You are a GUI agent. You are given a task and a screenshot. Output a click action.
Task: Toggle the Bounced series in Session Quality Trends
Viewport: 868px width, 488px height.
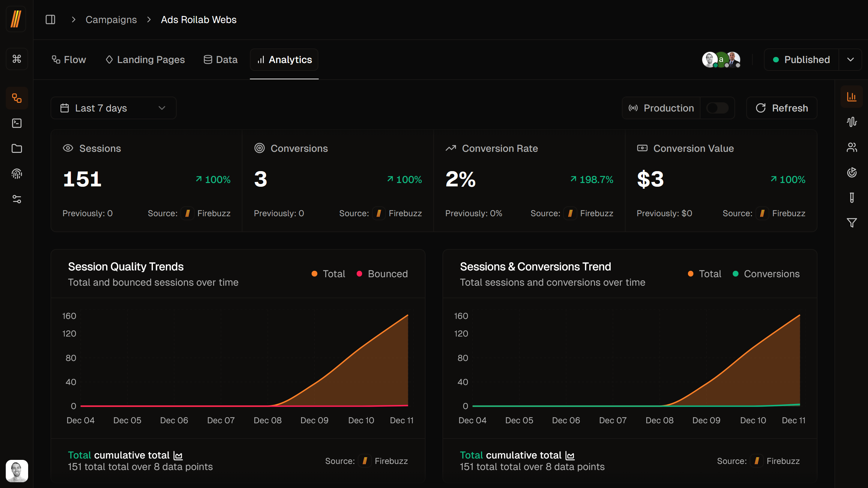(382, 273)
